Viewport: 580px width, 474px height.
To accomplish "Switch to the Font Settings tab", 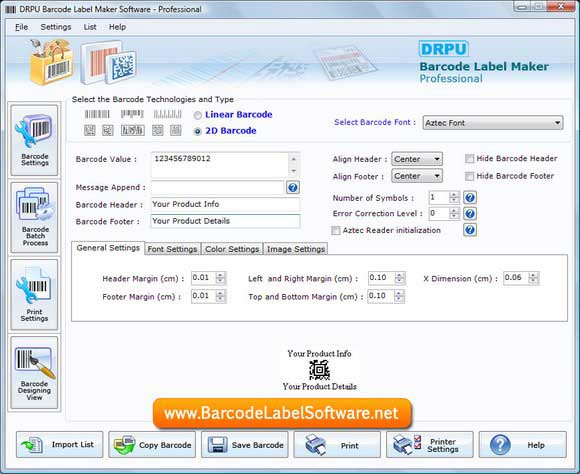I will (x=172, y=249).
